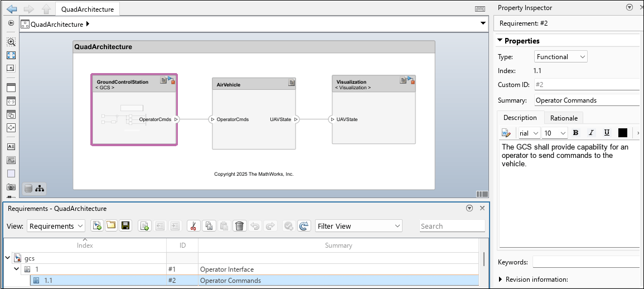The height and width of the screenshot is (289, 644).
Task: Open the black text color swatch
Action: [x=623, y=133]
